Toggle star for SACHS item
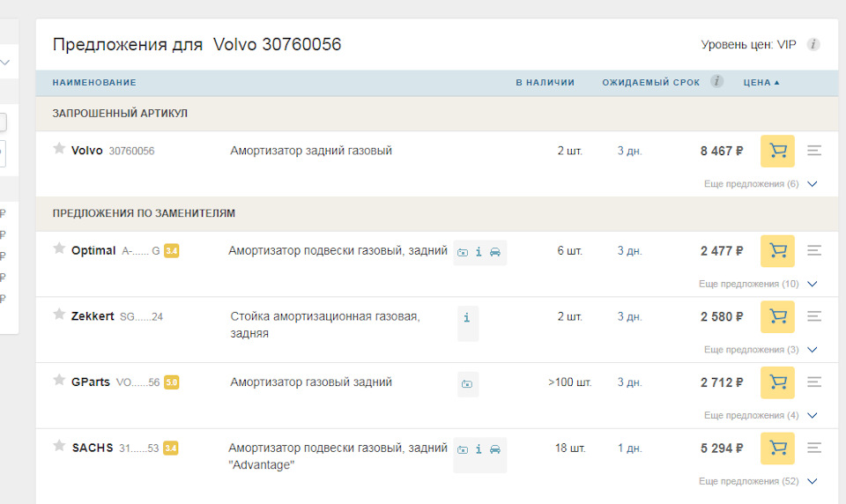 [59, 446]
